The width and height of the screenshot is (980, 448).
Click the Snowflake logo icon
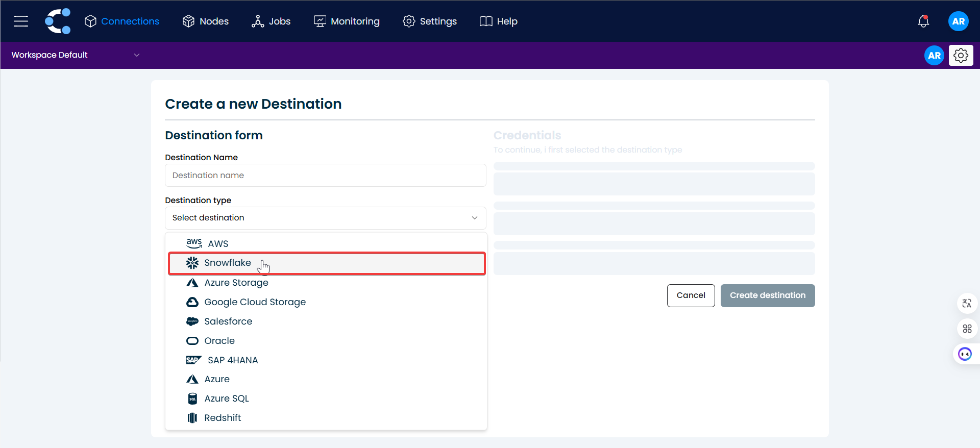(x=192, y=263)
